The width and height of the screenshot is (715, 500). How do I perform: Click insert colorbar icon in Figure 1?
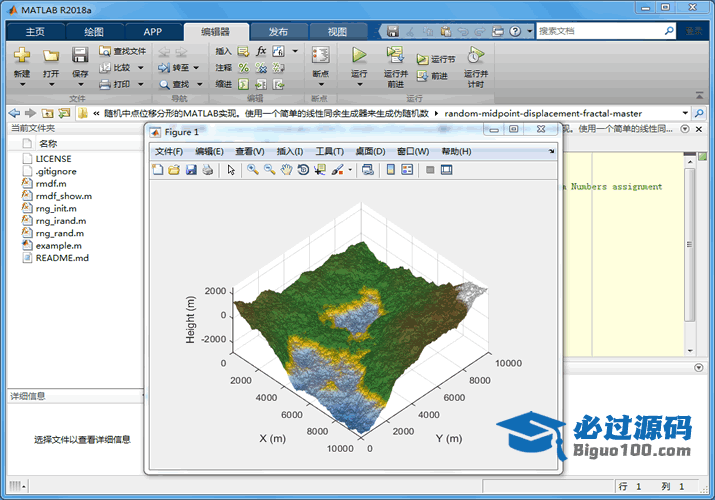391,170
